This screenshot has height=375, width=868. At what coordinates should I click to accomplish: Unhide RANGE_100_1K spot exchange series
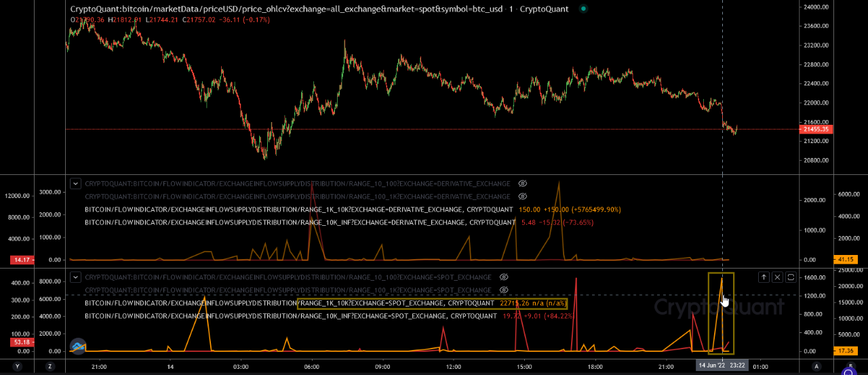coord(504,290)
